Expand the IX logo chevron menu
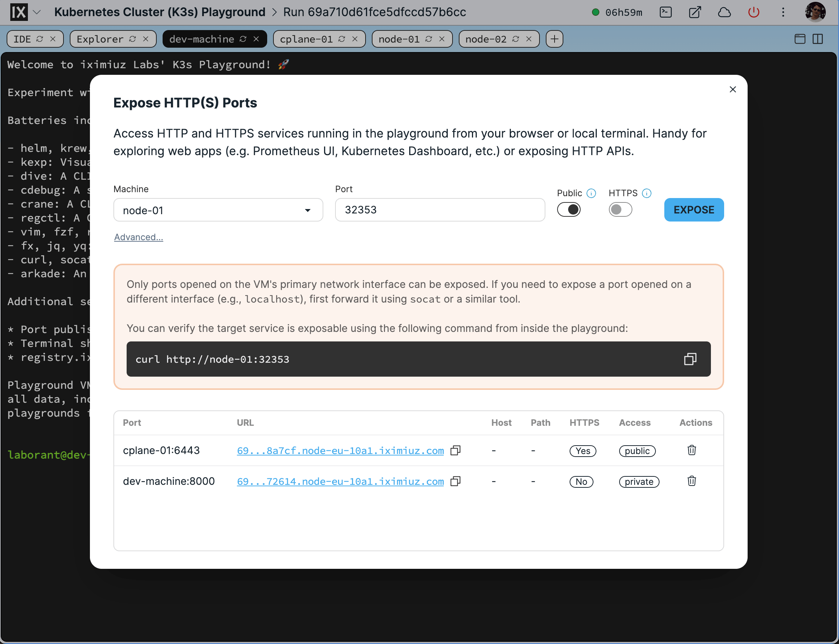Screen dimensions: 839x644 click(x=37, y=12)
